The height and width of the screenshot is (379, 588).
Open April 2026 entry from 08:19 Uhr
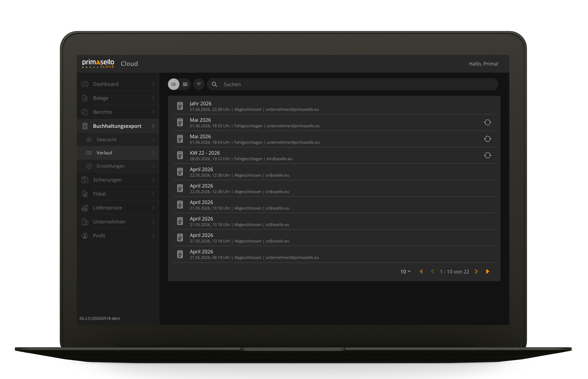point(334,254)
